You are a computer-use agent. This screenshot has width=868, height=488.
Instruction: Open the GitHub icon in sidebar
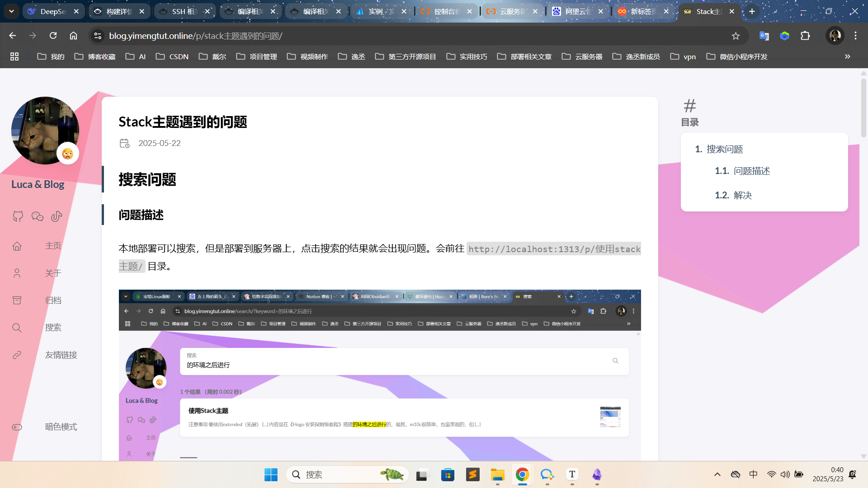pos(18,216)
